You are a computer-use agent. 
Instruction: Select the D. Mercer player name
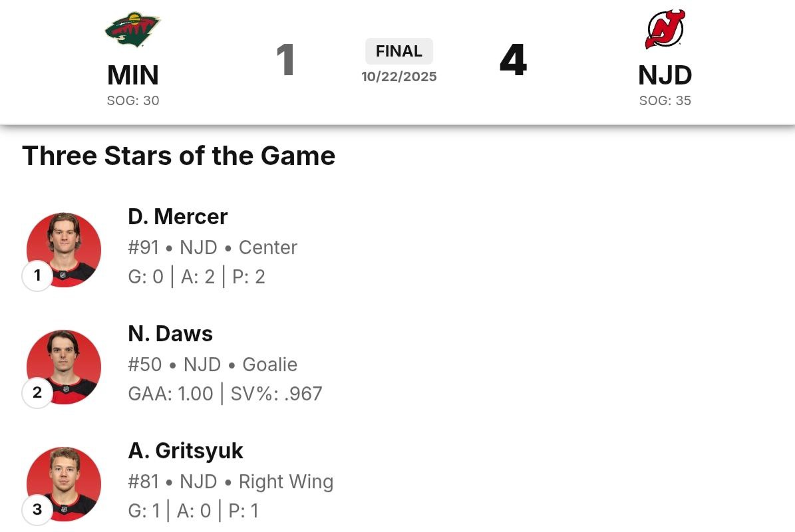coord(178,217)
